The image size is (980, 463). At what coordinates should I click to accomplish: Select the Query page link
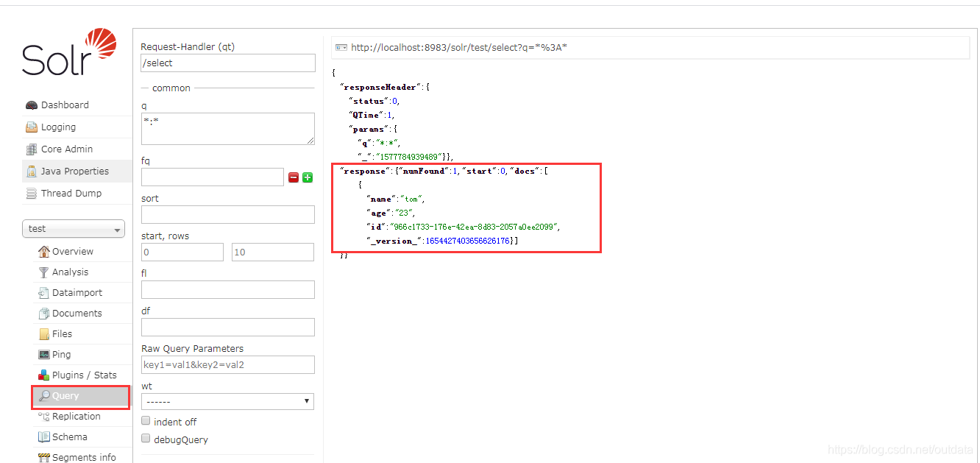[x=65, y=396]
